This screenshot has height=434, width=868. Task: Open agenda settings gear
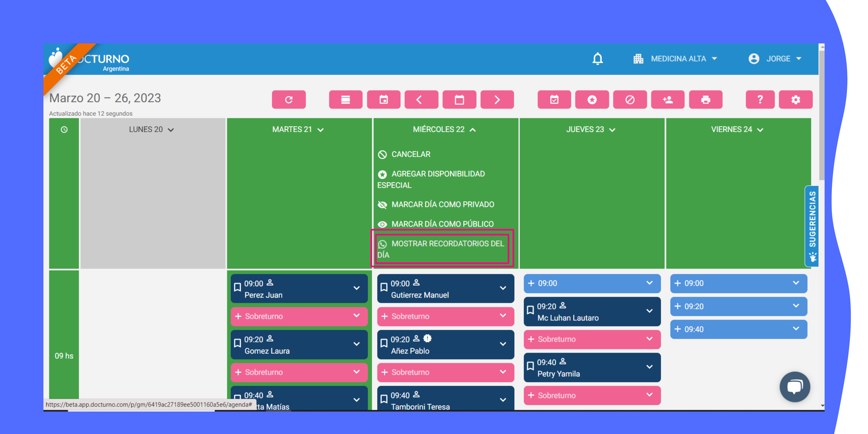coord(796,99)
